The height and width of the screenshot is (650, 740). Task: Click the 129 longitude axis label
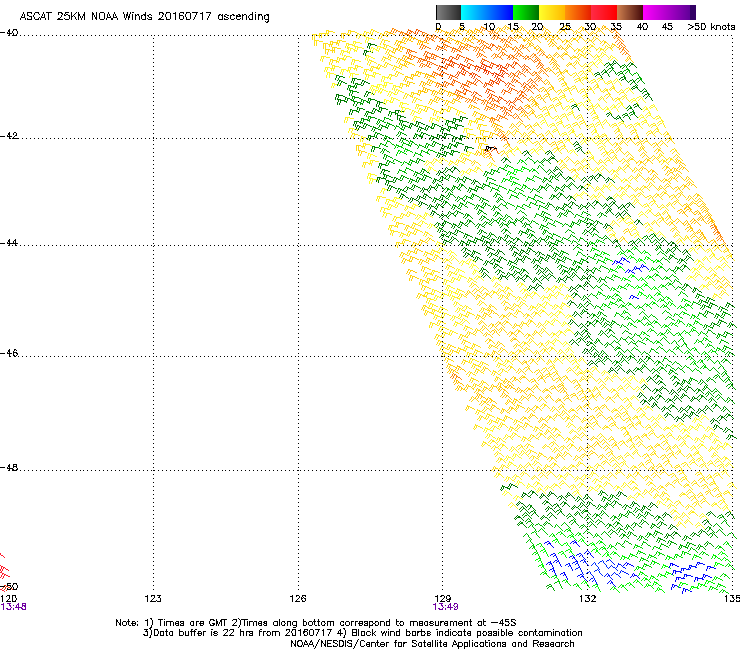pyautogui.click(x=443, y=599)
